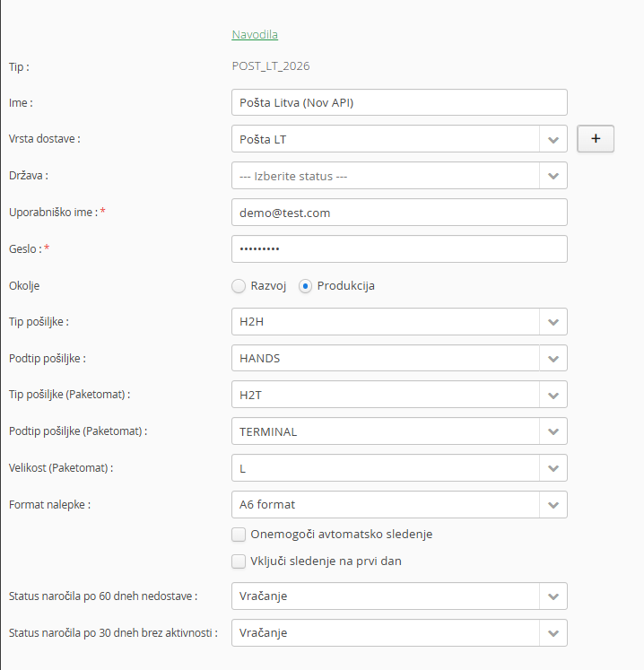Viewport: 644px width, 670px height.
Task: Open the Podtip pošiljke HANDS dropdown
Action: (x=399, y=358)
